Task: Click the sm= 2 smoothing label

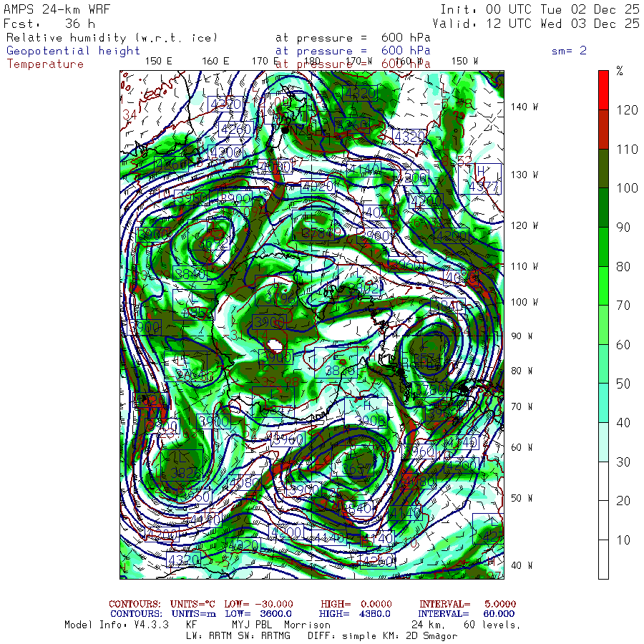Action: tap(569, 51)
